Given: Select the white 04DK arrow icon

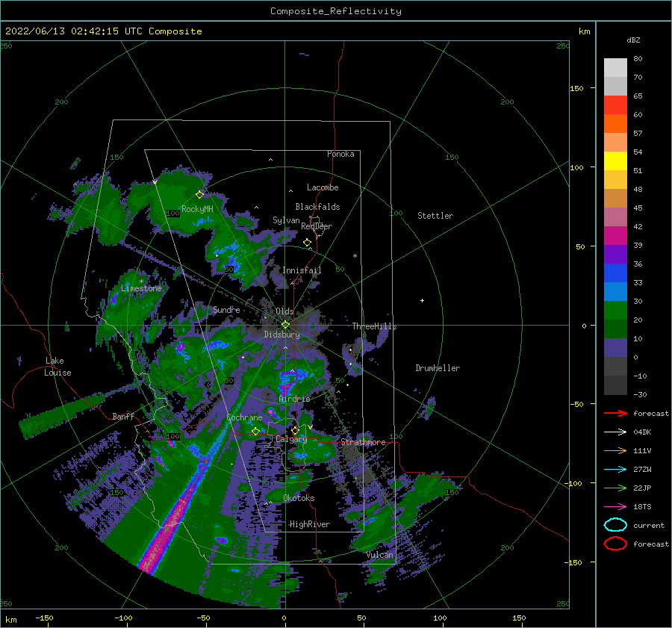Looking at the screenshot, I should 615,432.
